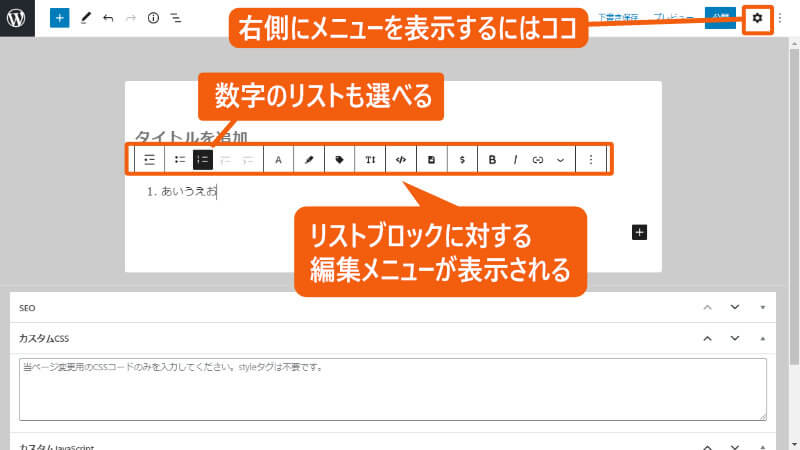The image size is (800, 450).
Task: Click the save icon in block toolbar
Action: pyautogui.click(x=431, y=160)
